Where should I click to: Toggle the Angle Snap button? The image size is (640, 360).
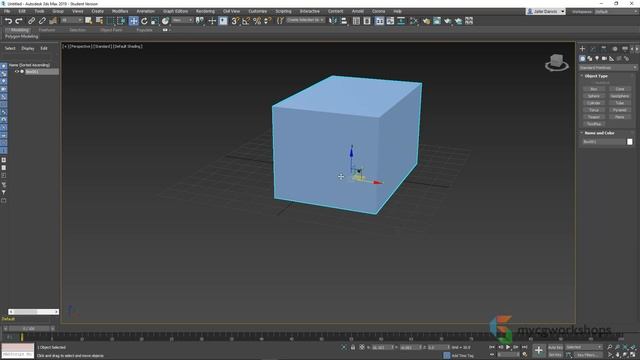(x=246, y=21)
